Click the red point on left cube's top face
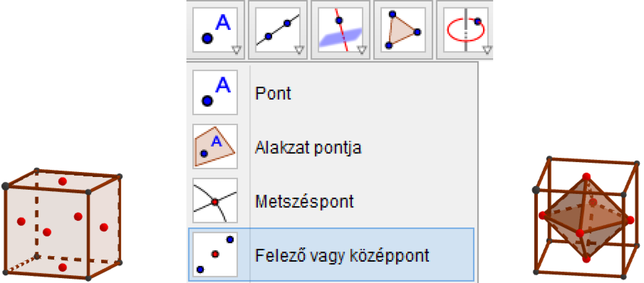 coord(63,182)
